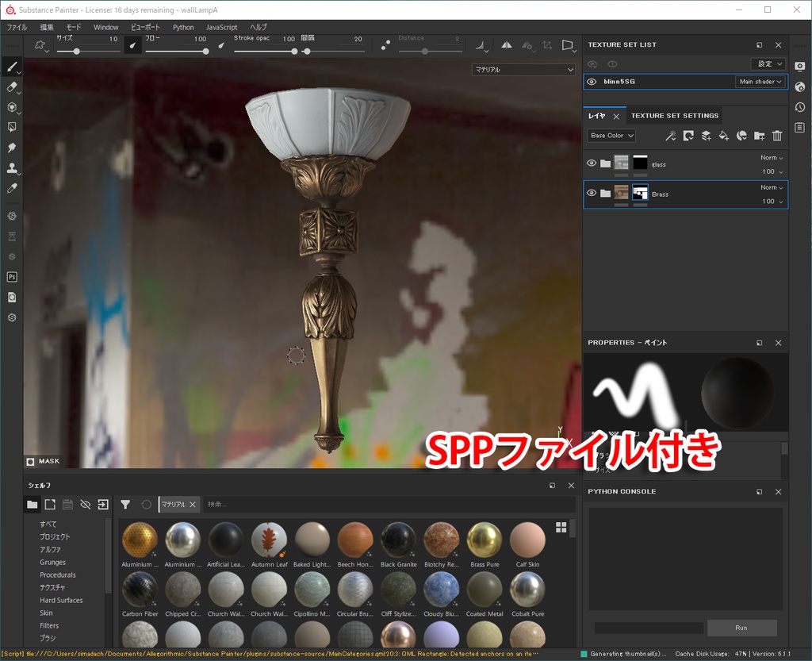Add a mask to the selected layer
Image resolution: width=812 pixels, height=661 pixels.
pos(688,136)
